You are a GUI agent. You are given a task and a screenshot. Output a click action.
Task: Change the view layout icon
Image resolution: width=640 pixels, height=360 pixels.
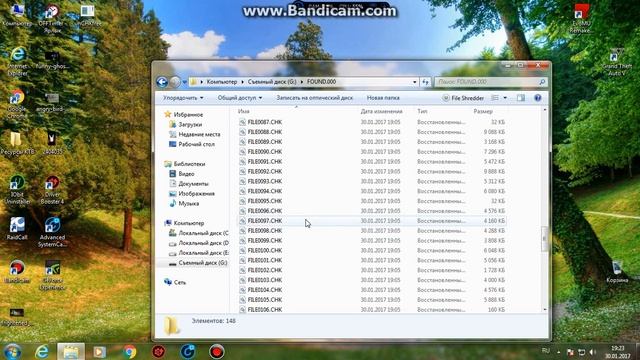click(495, 98)
